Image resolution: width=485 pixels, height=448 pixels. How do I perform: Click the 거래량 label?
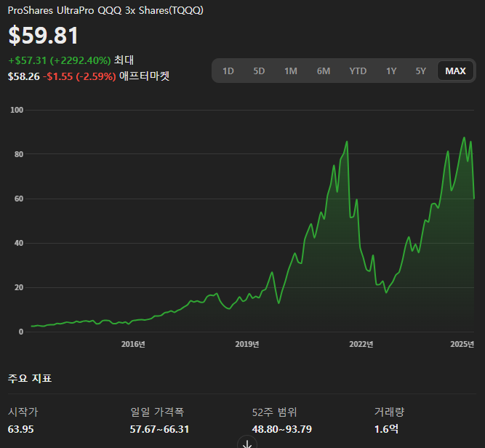[x=389, y=412]
